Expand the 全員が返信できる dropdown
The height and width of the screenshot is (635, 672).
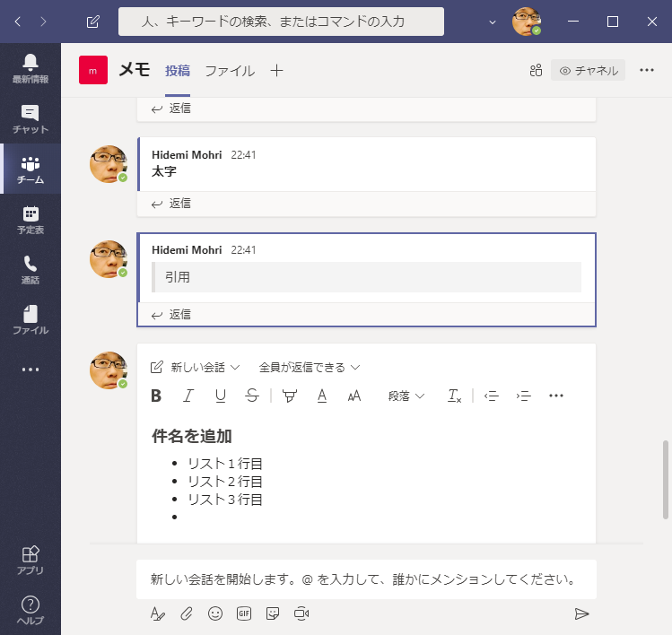pyautogui.click(x=309, y=367)
